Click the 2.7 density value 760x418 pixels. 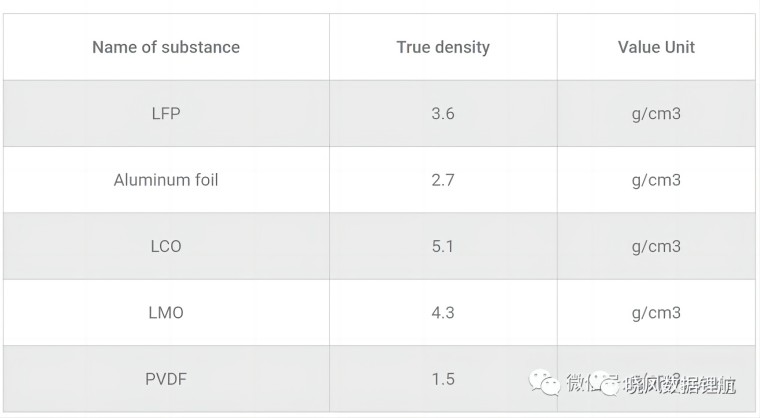443,180
